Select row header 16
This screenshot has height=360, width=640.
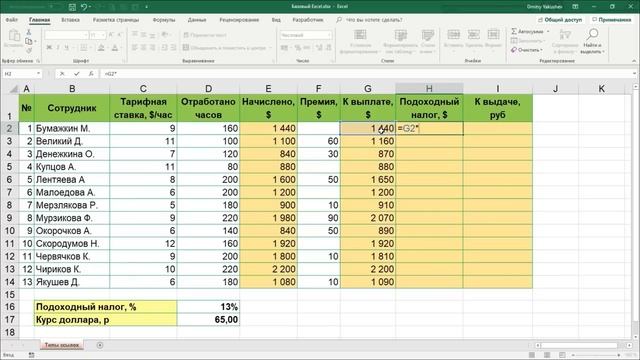(9, 307)
